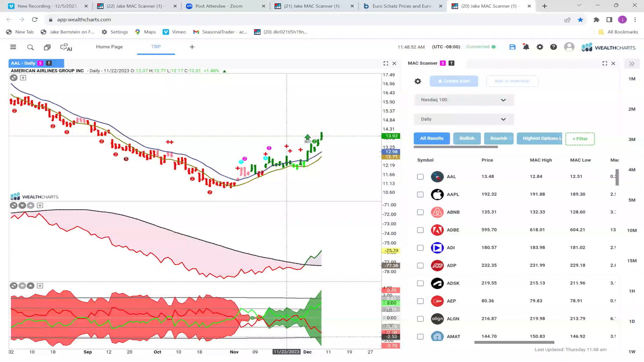Viewport: 644px width, 362px height.
Task: Switch to Post Attendee - Zoom browser tab
Action: coord(226,6)
